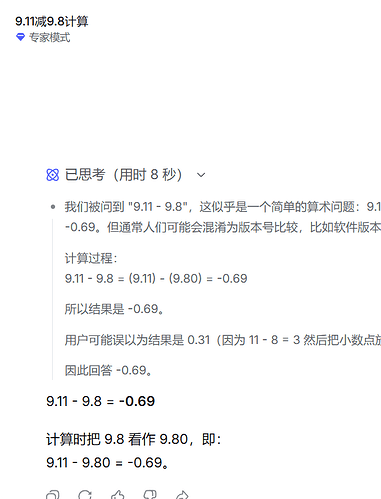This screenshot has height=499, width=381.
Task: Click the text '所以结果是 -0.69。'
Action: [114, 309]
